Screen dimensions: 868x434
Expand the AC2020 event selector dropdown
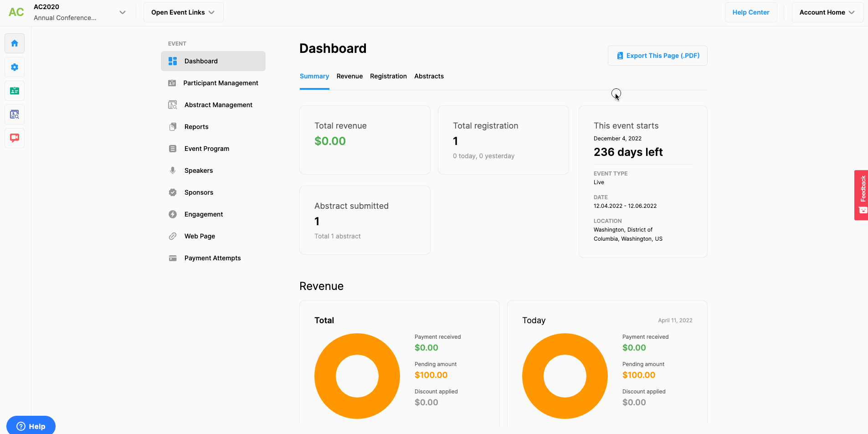(122, 12)
